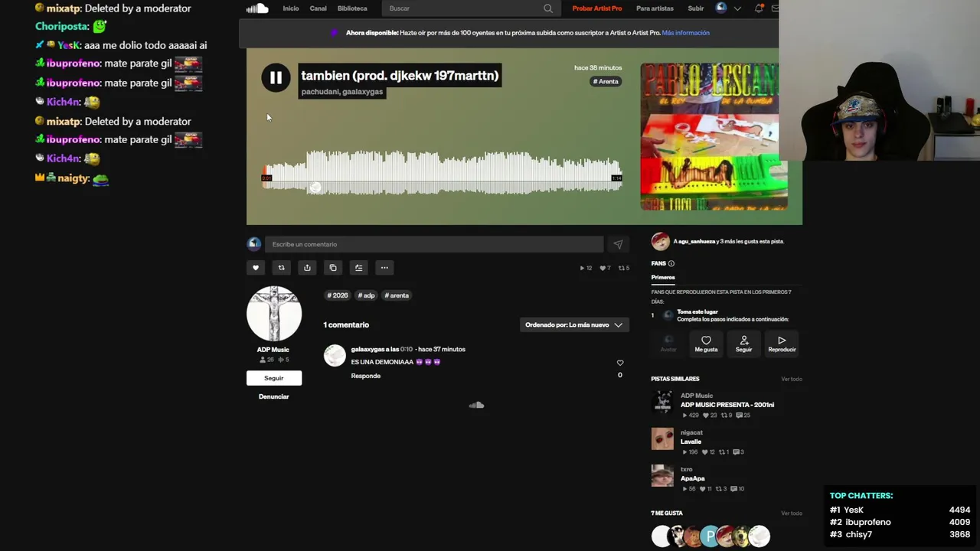Seek within the track waveform

coord(442,172)
